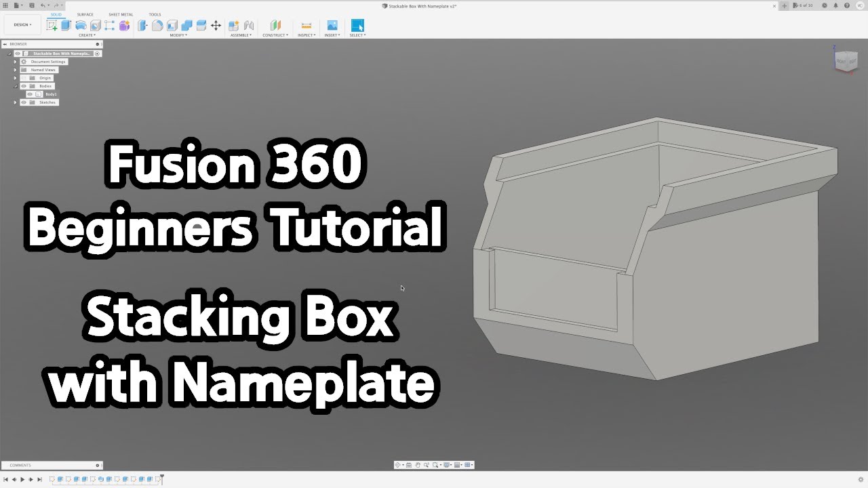Open a new design tab with plus
The image size is (868, 488).
(785, 5)
